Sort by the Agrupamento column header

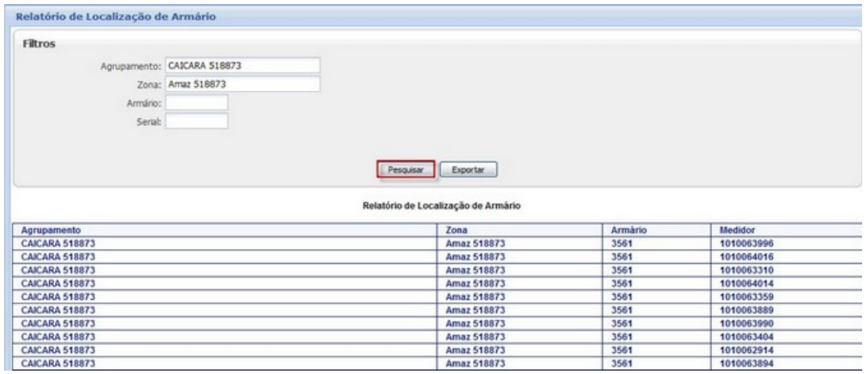50,228
